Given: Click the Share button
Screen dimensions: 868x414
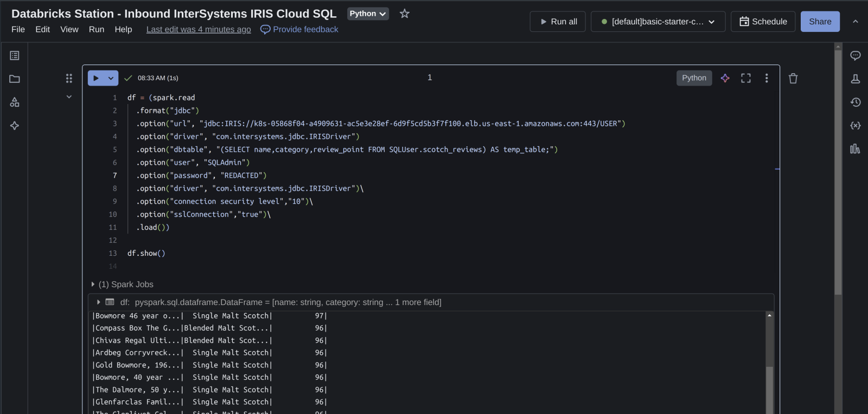Looking at the screenshot, I should tap(819, 22).
